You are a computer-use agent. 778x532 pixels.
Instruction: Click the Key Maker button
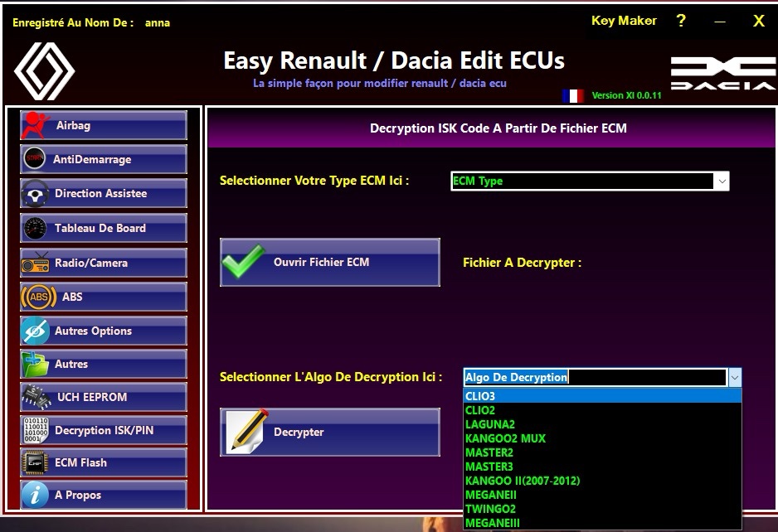[x=624, y=20]
